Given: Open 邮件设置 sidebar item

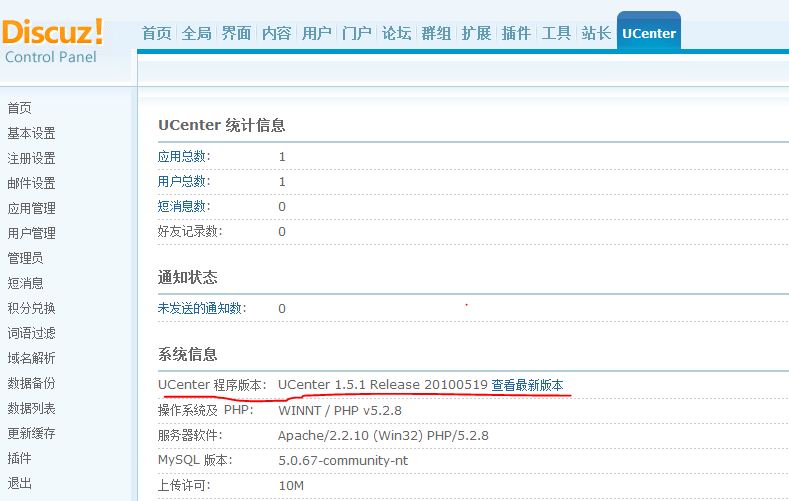Looking at the screenshot, I should [x=31, y=183].
